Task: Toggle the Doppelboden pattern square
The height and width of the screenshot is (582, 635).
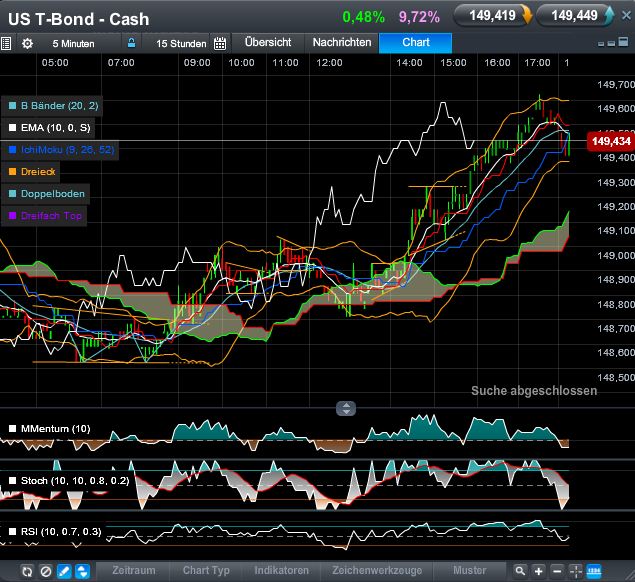Action: coord(13,194)
